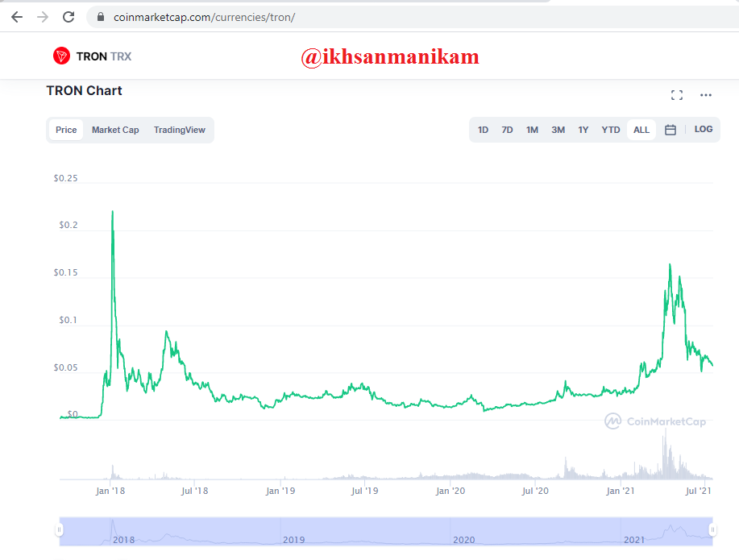Go back with the browser back arrow
The image size is (739, 560).
pyautogui.click(x=17, y=18)
